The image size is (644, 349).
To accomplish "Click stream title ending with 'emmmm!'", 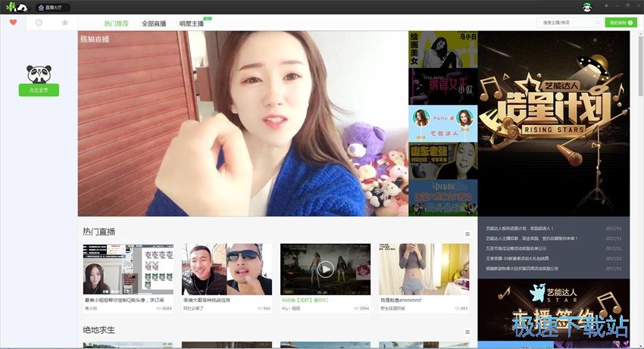I will [x=401, y=300].
